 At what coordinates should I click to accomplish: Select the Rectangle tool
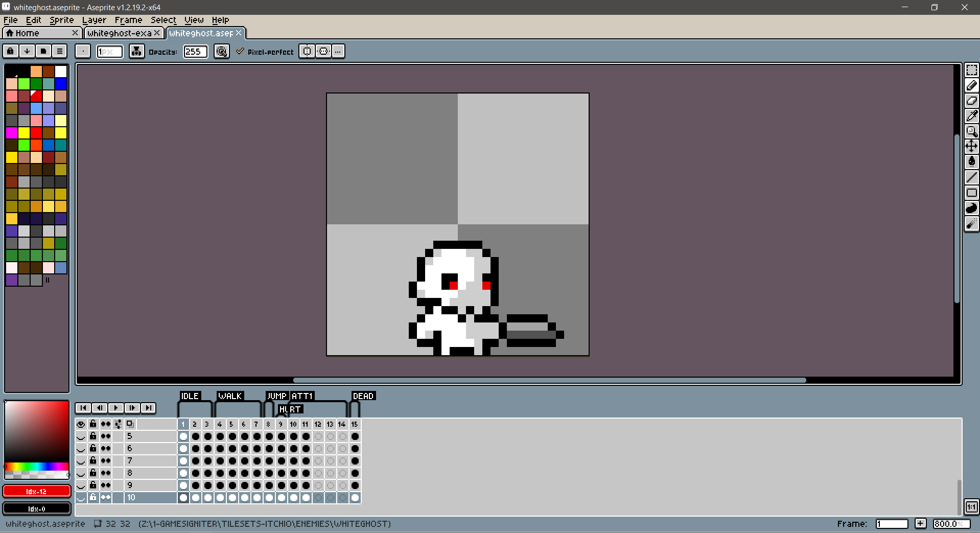click(971, 193)
